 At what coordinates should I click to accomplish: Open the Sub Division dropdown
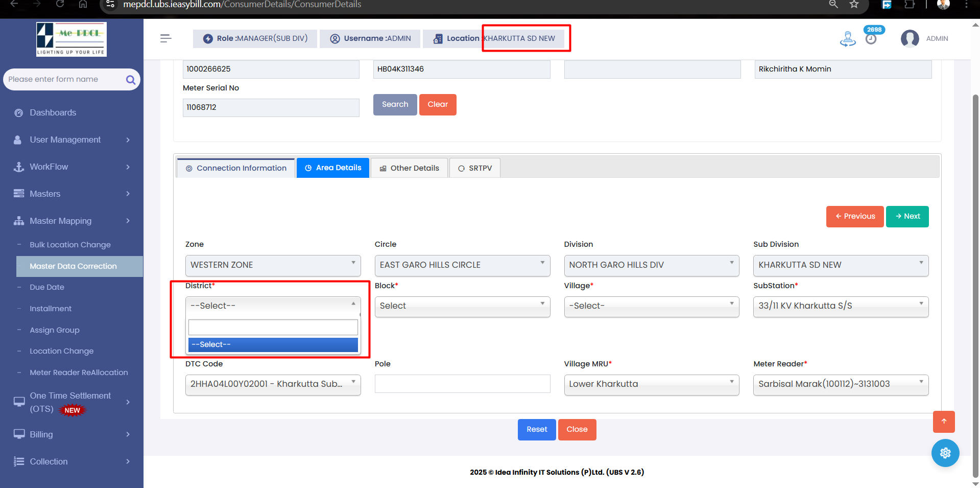(x=841, y=265)
